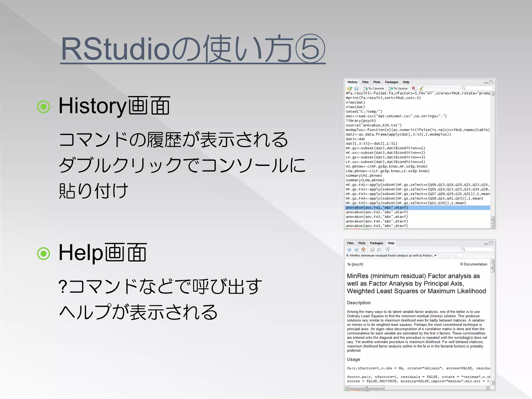Click the Show in new window icon
This screenshot has width=532, height=399.
click(x=379, y=250)
